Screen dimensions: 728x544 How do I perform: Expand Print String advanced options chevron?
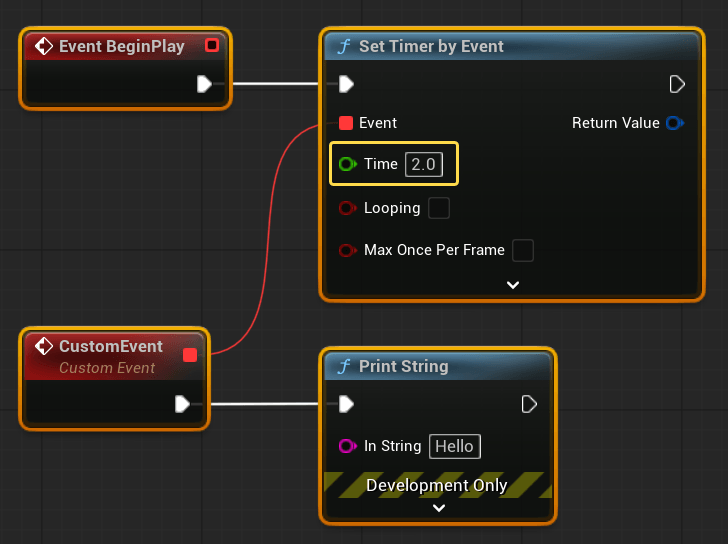437,508
